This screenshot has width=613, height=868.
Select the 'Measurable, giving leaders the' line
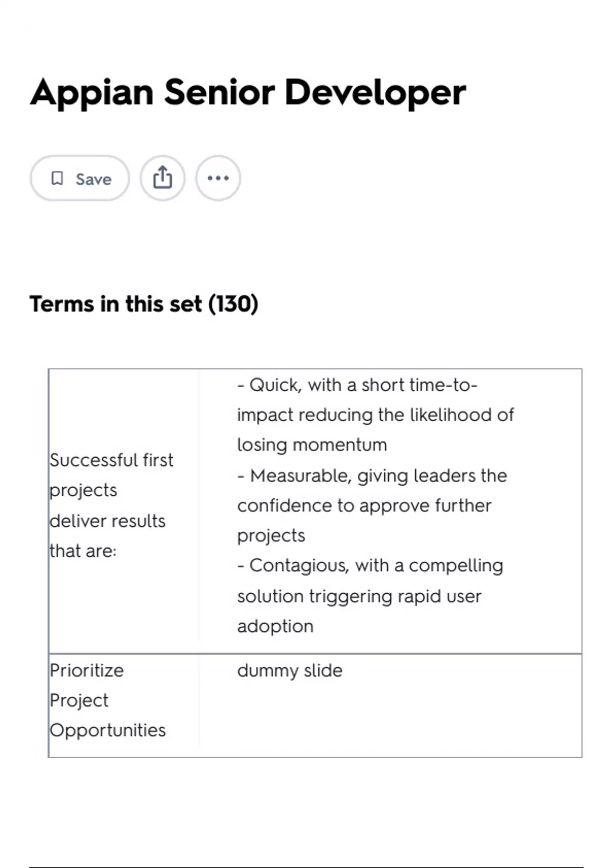pos(373,475)
